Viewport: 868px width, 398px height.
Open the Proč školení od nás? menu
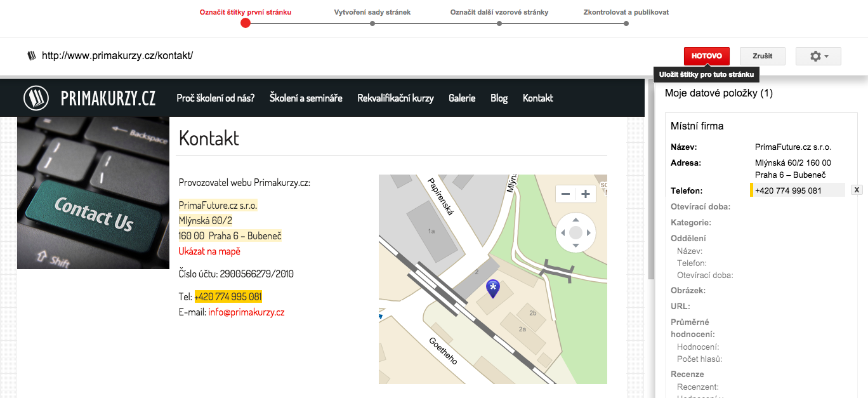[x=216, y=98]
